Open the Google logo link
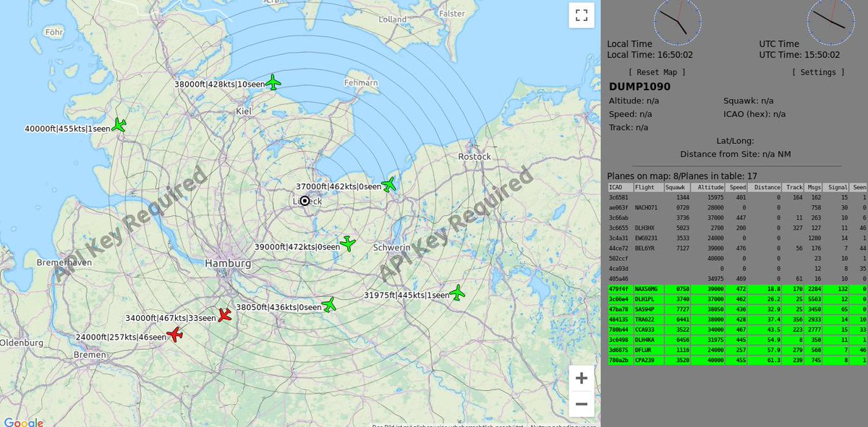Viewport: 868px width, 427px height. coord(24,422)
